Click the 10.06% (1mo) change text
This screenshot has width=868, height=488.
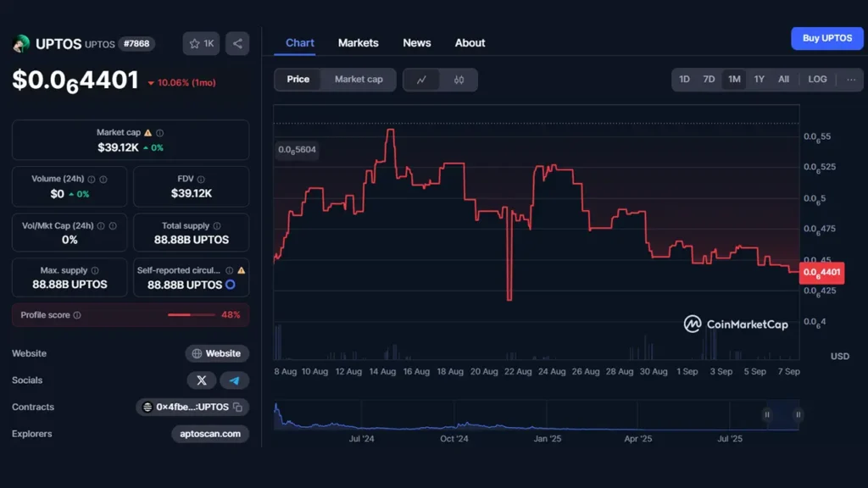(x=186, y=83)
